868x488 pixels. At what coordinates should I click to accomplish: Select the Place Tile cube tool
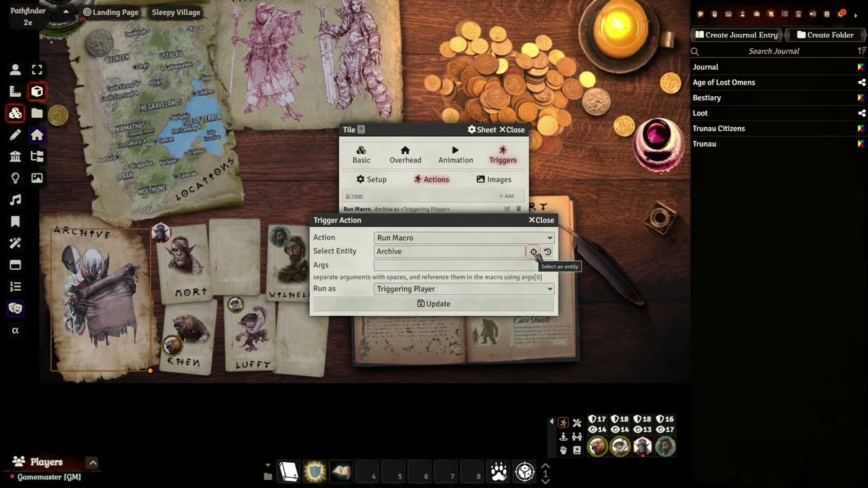point(37,91)
